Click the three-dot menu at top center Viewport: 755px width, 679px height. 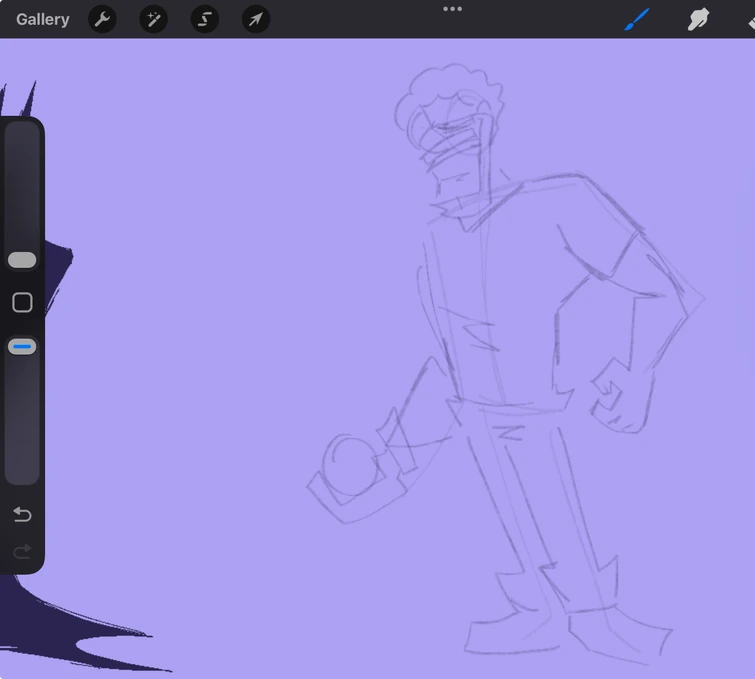click(x=453, y=9)
